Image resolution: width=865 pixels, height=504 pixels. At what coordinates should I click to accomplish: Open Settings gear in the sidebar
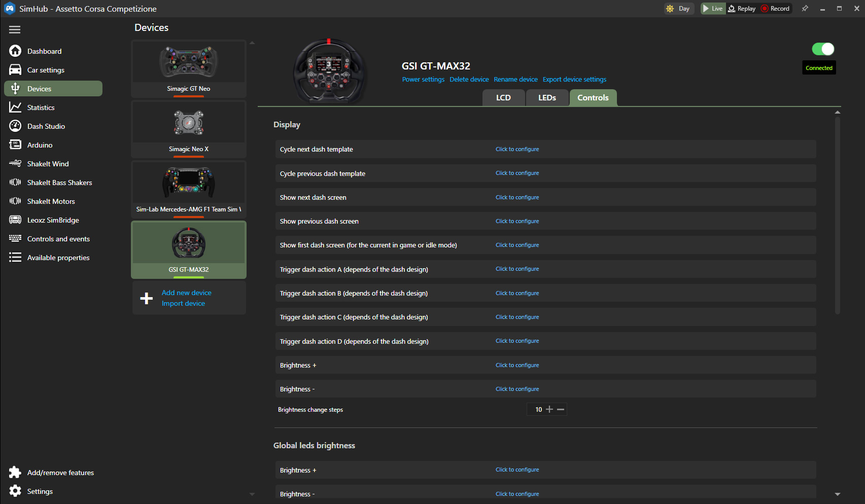coord(15,491)
